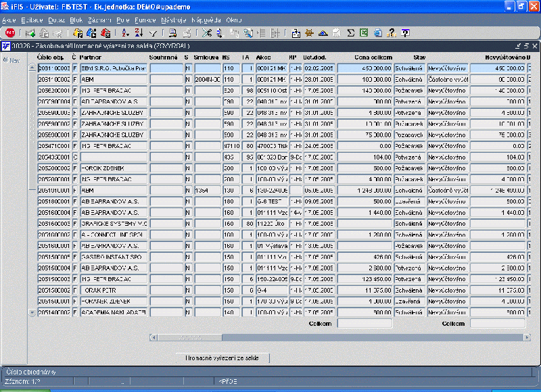Screen dimensions: 541x392
Task: Select partner cell FORCIK ZDENEK
Action: click(x=114, y=168)
